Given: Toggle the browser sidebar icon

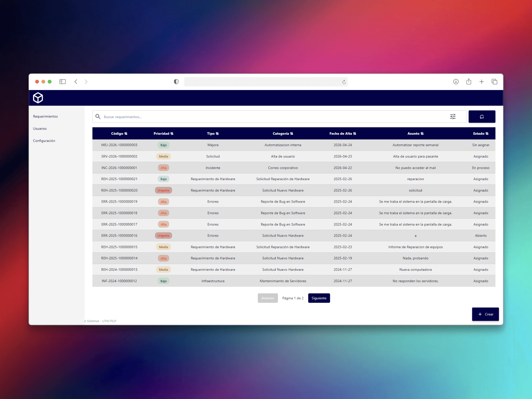Looking at the screenshot, I should 63,82.
